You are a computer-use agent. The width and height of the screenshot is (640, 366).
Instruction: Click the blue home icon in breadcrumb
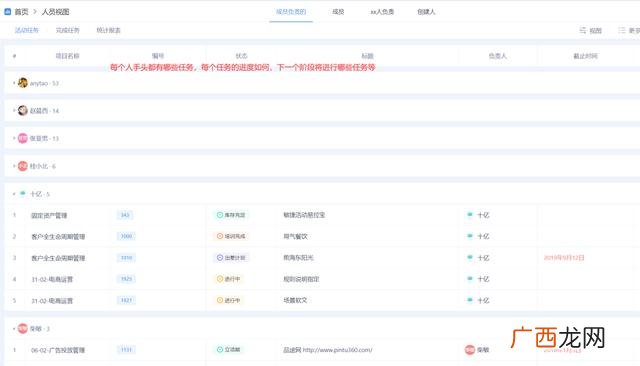coord(7,12)
